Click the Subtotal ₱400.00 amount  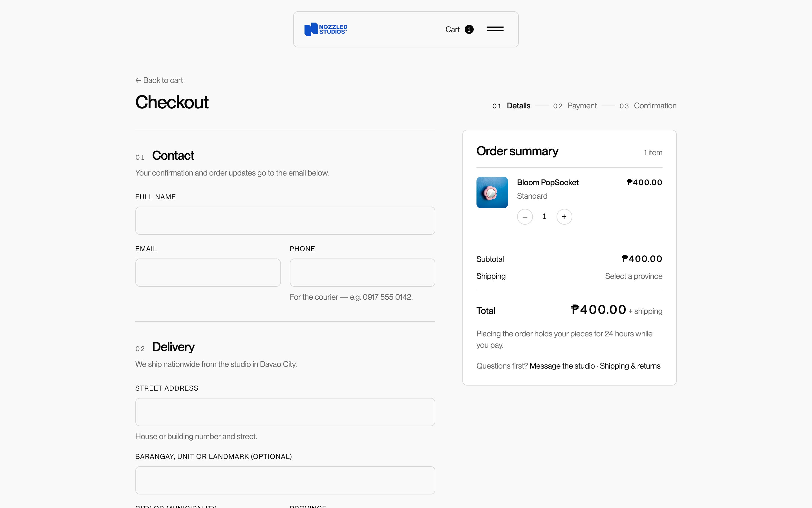(642, 259)
